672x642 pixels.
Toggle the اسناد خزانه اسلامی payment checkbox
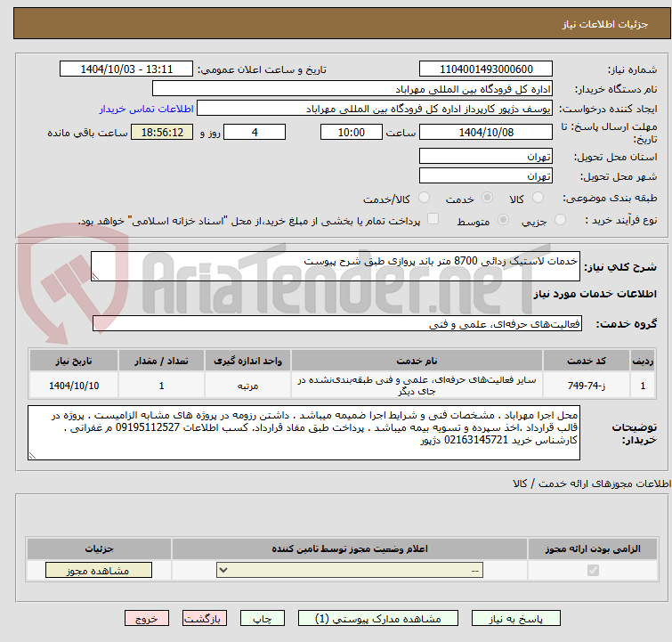click(433, 219)
